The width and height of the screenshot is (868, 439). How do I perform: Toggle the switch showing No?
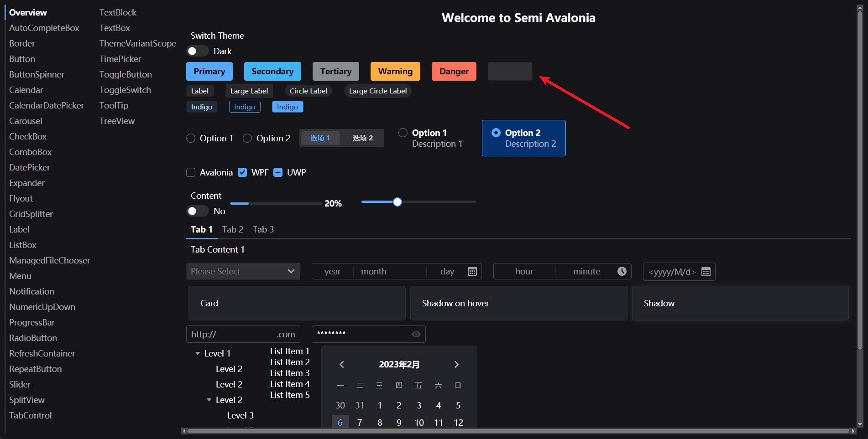197,211
